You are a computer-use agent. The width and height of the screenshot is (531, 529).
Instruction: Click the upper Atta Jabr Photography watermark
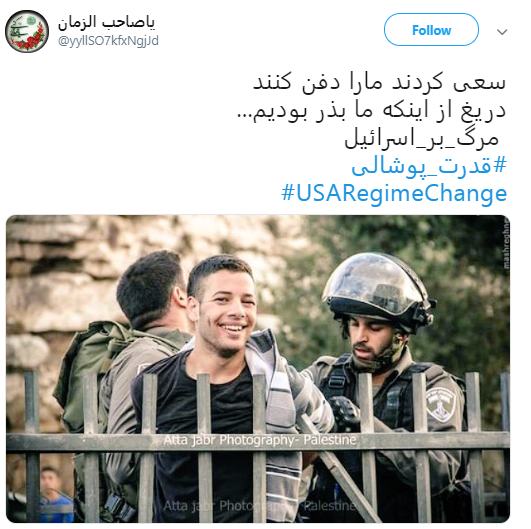coord(260,440)
